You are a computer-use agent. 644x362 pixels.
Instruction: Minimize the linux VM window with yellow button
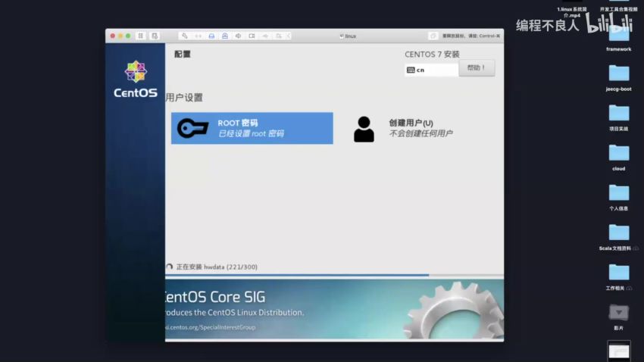click(x=120, y=36)
